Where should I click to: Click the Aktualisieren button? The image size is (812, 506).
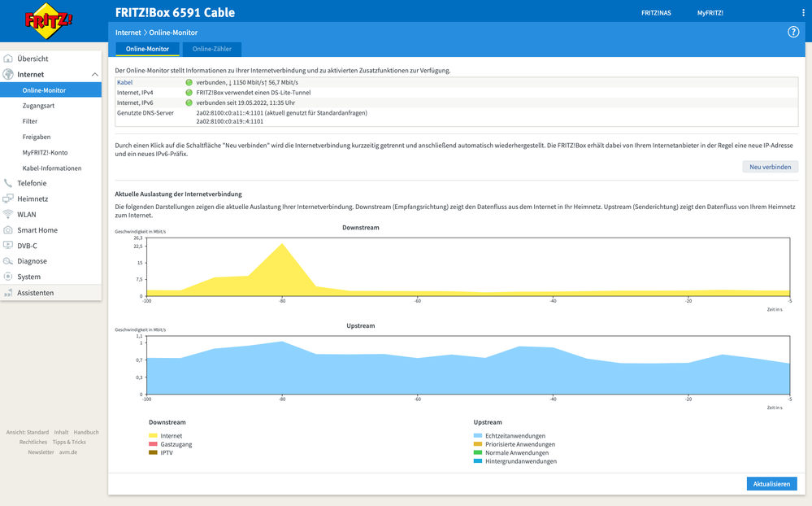[x=771, y=484]
